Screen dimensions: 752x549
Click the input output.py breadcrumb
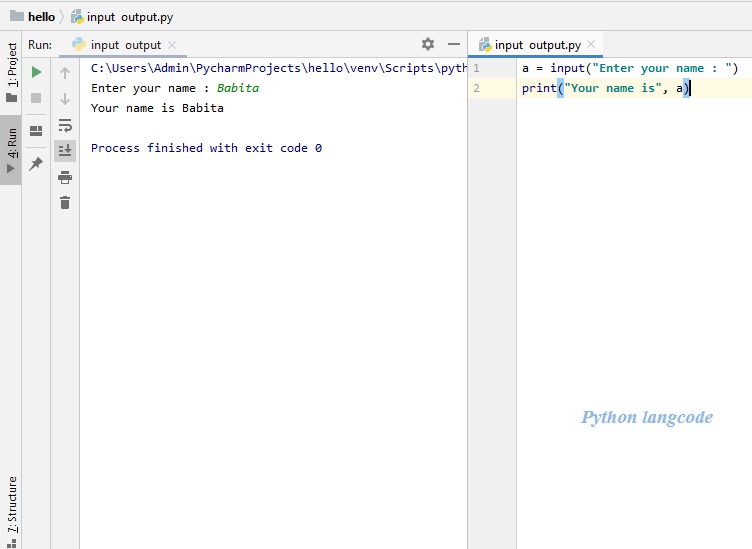coord(122,17)
